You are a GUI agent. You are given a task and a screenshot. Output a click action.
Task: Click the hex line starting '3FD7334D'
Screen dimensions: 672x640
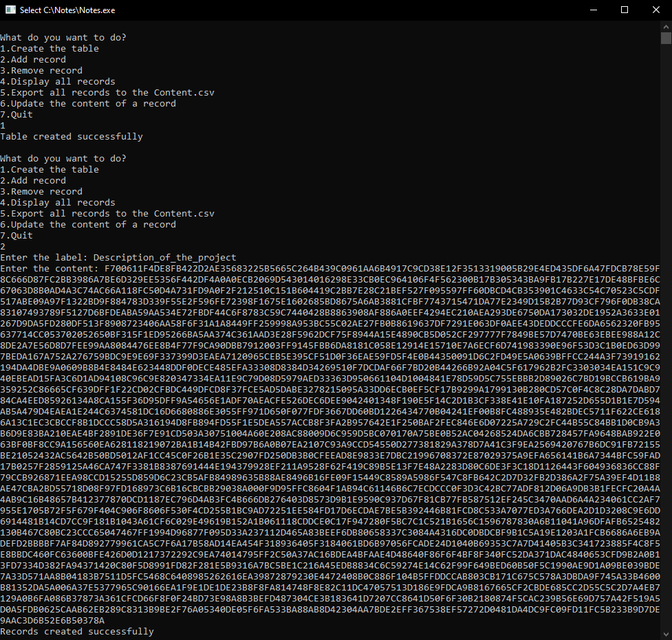(330, 566)
